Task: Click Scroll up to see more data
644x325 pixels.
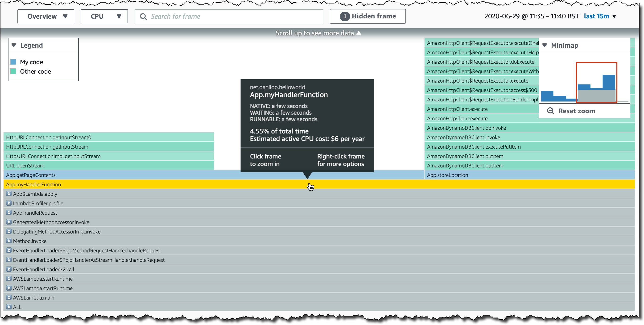Action: click(x=318, y=33)
